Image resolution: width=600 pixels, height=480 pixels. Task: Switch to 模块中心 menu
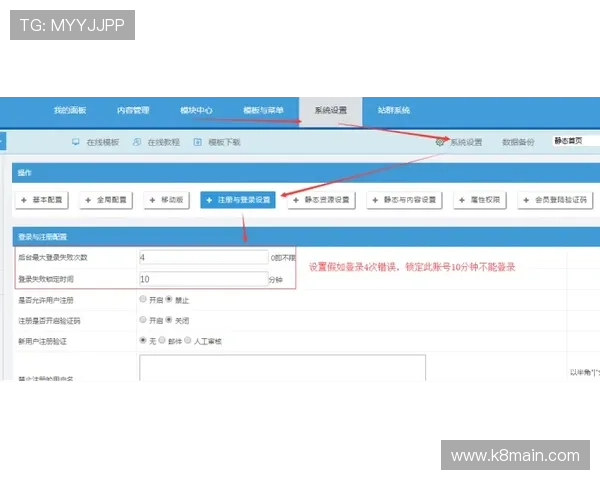196,110
